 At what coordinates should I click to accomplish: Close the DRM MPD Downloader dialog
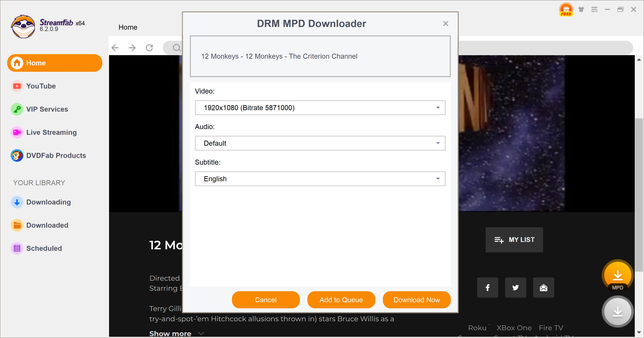[445, 23]
